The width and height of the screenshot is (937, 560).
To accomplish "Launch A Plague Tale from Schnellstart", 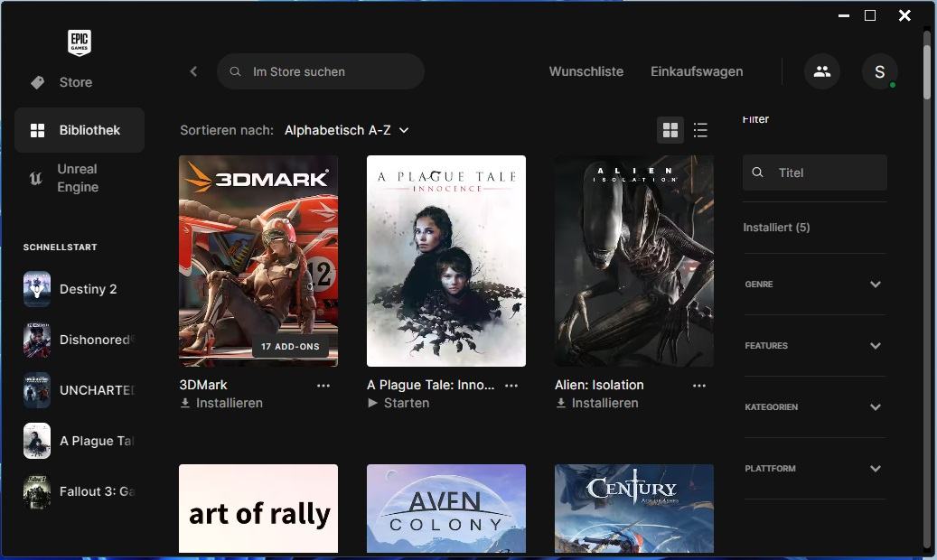I will (x=79, y=441).
